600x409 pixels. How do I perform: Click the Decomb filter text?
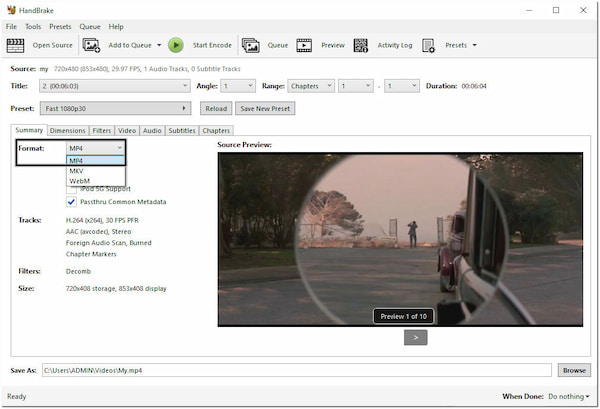(x=78, y=272)
